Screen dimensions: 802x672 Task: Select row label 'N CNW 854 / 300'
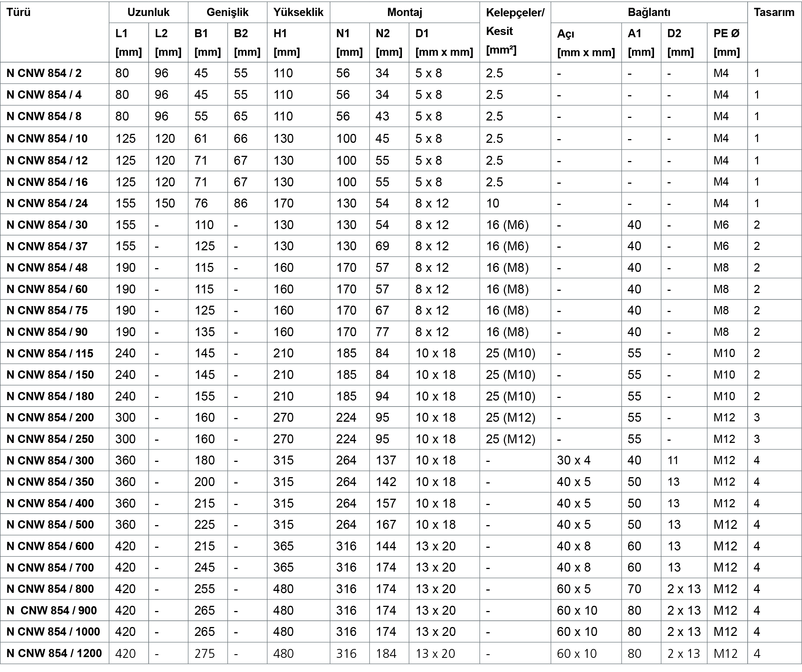(x=50, y=460)
